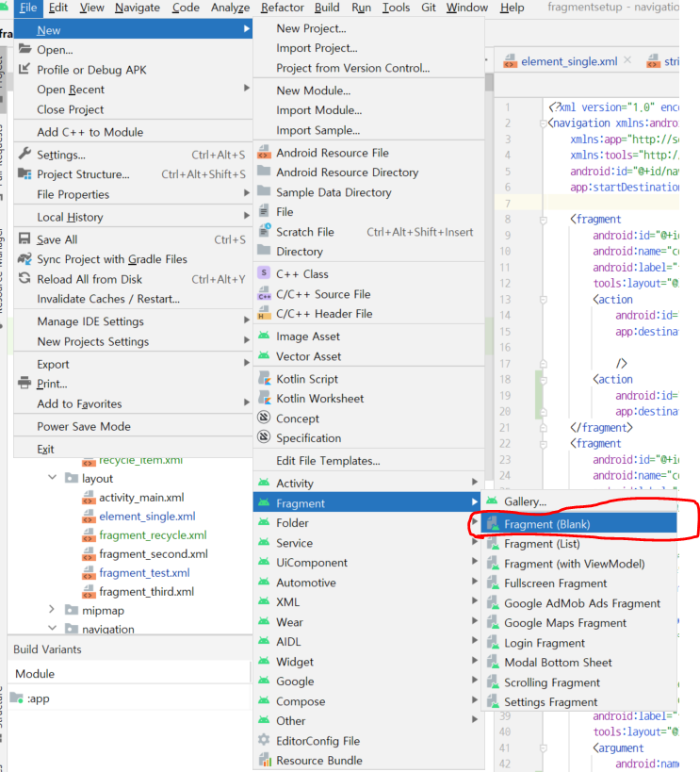Click the Open folder icon in File menu
Viewport: 700px width, 772px height.
24,49
